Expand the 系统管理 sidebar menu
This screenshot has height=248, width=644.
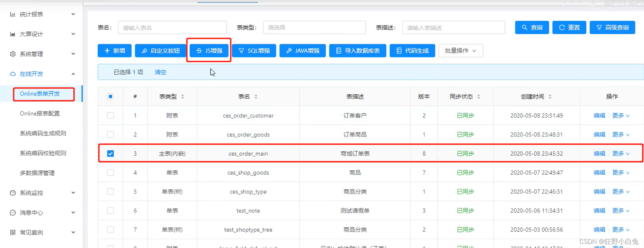(73, 54)
